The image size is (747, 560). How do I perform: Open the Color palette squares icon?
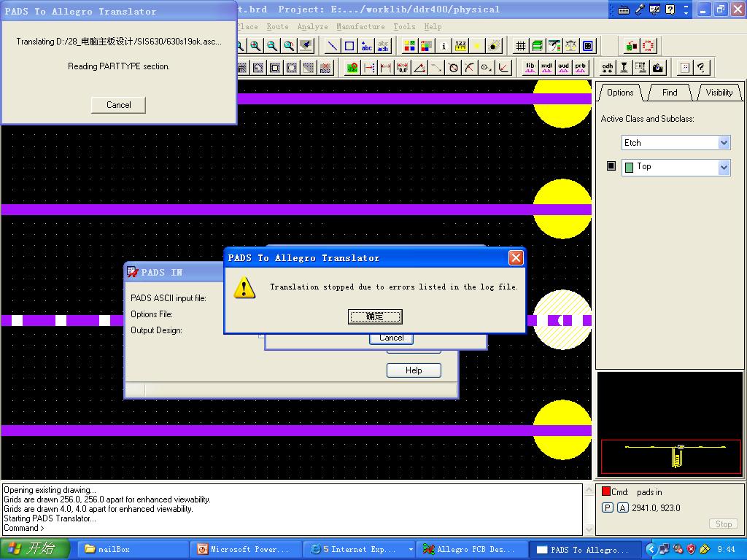pyautogui.click(x=409, y=46)
